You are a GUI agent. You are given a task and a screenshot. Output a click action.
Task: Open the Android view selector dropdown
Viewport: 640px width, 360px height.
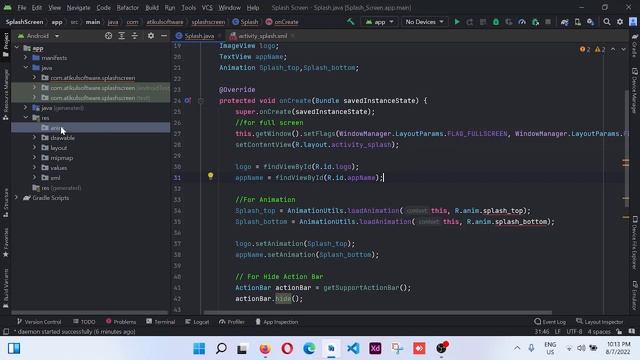click(39, 36)
